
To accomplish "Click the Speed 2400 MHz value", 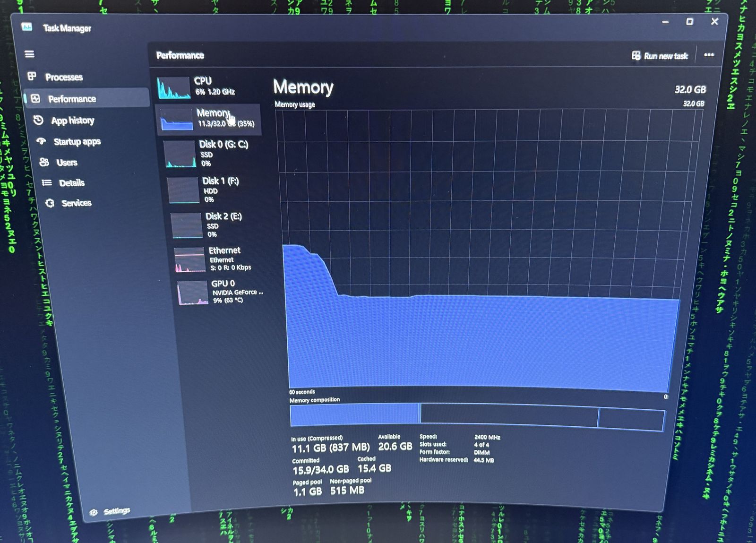I will [x=487, y=437].
